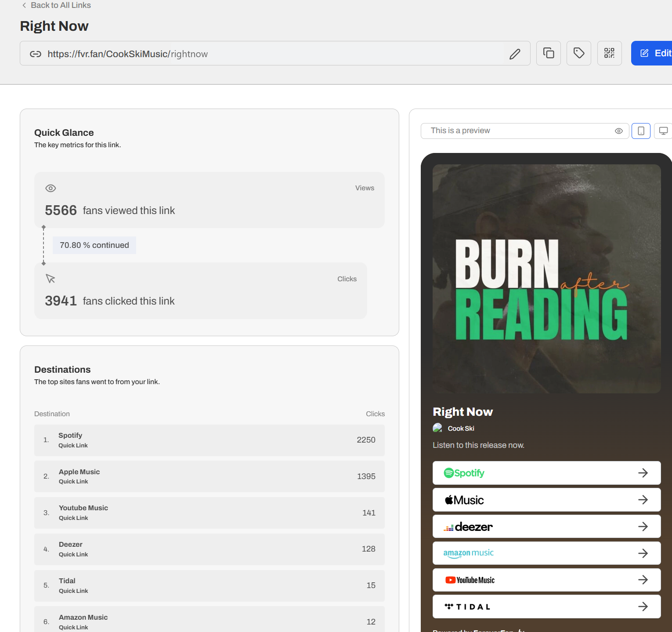Click the Destinations heading

point(62,370)
